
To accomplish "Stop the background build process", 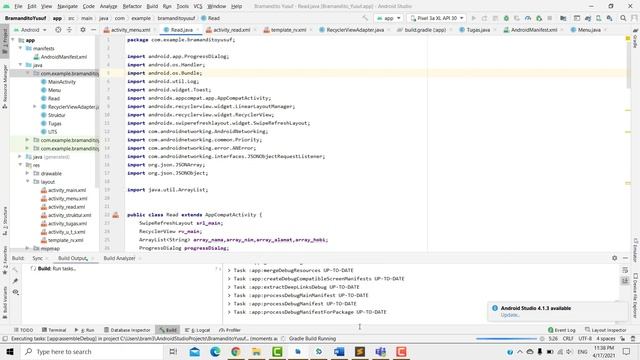I will click(542, 339).
